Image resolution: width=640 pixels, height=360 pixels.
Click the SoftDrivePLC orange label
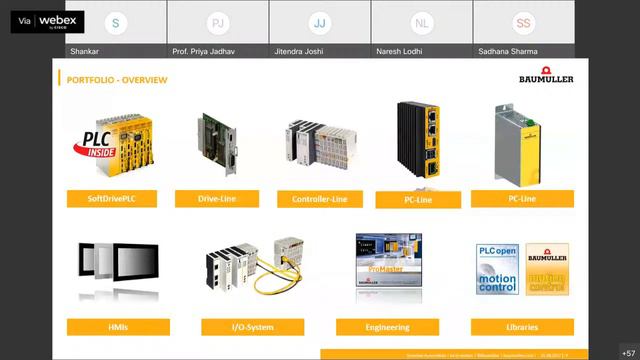tap(112, 199)
